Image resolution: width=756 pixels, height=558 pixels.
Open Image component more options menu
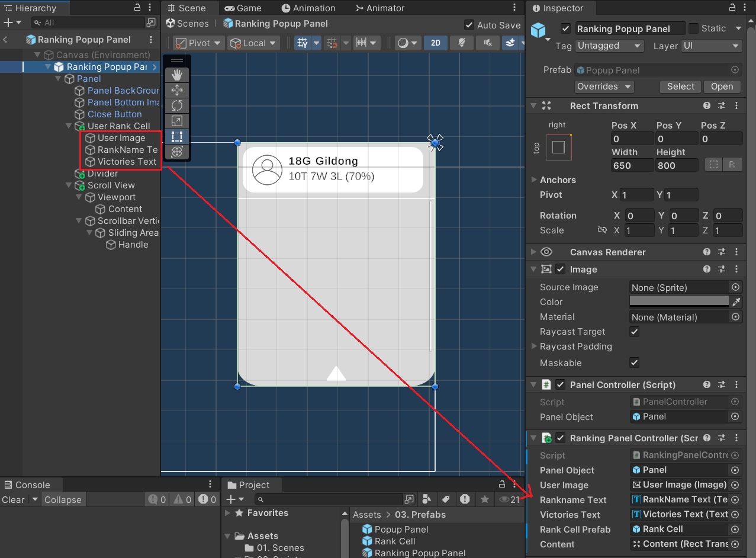(x=736, y=269)
